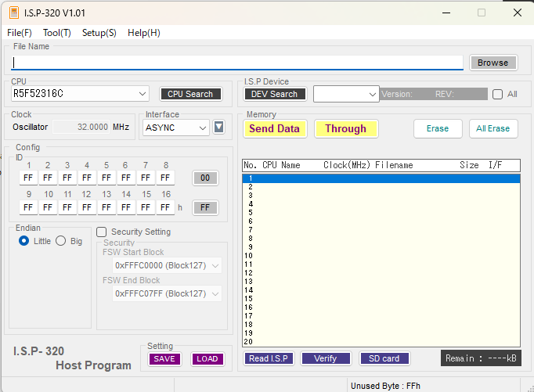This screenshot has height=392, width=534.
Task: Open the Setup(S) menu
Action: pyautogui.click(x=99, y=33)
